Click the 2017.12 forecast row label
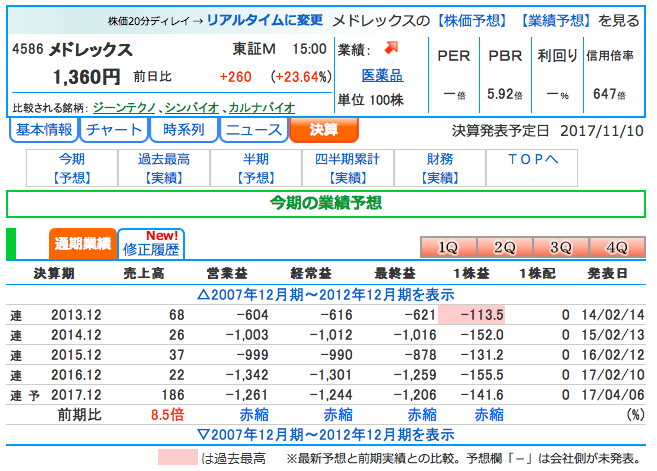The width and height of the screenshot is (657, 471). pyautogui.click(x=76, y=395)
